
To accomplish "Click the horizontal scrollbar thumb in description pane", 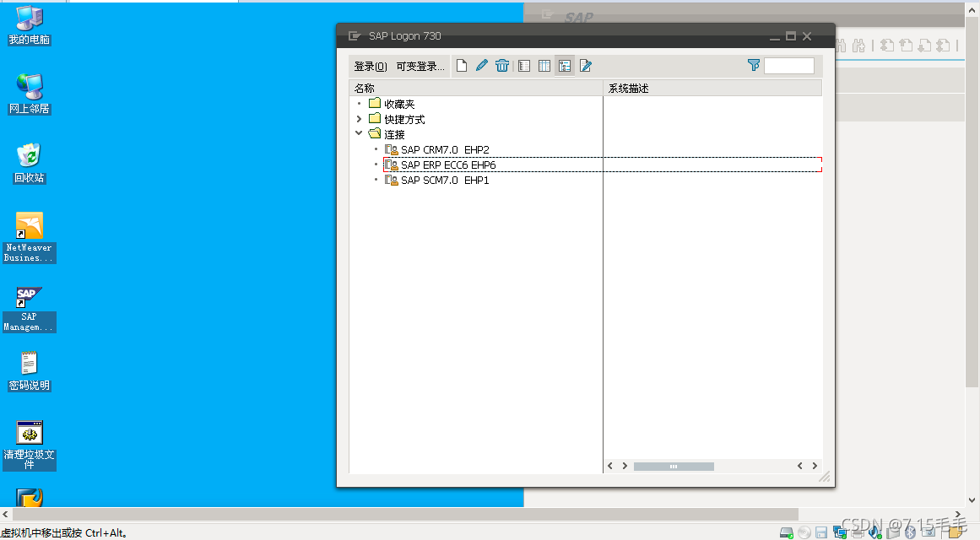I will pyautogui.click(x=674, y=467).
